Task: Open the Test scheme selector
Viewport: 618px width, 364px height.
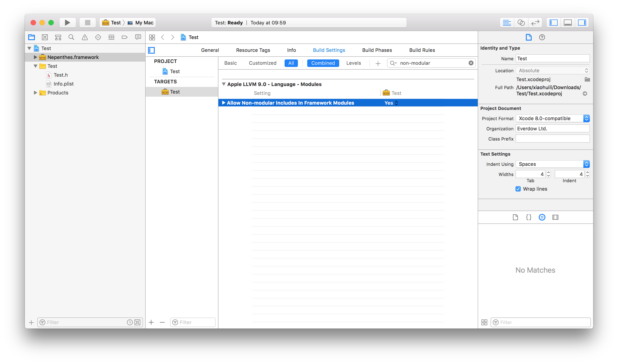Action: tap(111, 23)
